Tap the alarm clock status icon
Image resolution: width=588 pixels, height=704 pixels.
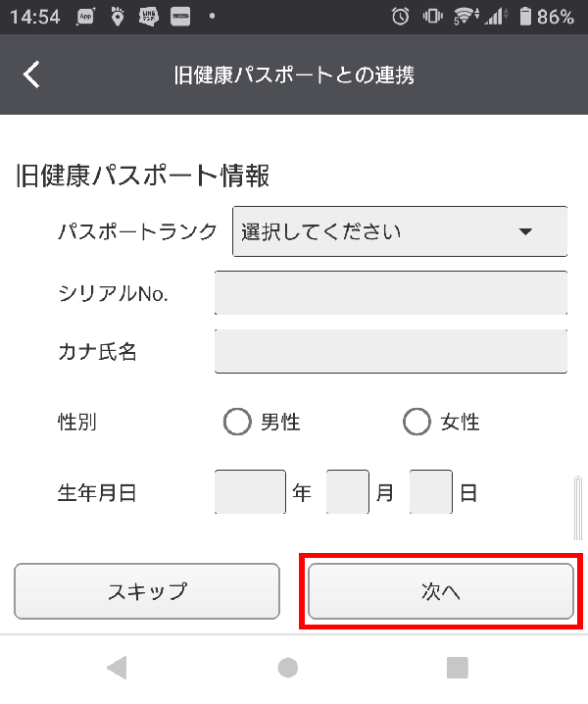pos(400,17)
